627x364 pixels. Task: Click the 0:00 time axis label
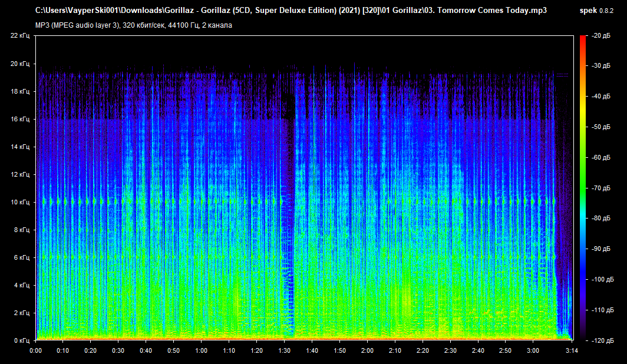click(35, 350)
